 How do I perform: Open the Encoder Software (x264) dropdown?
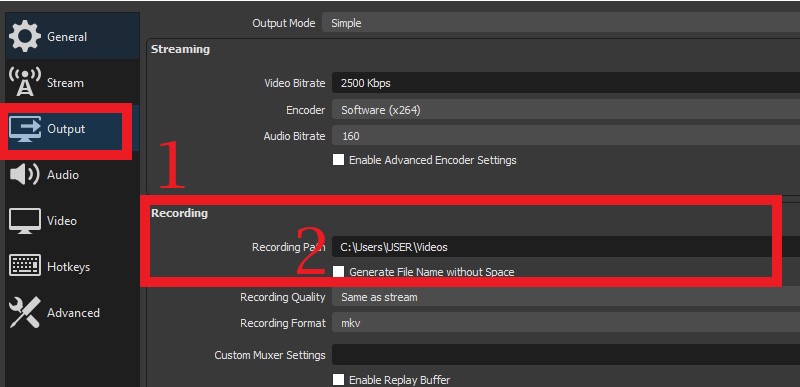(x=566, y=110)
